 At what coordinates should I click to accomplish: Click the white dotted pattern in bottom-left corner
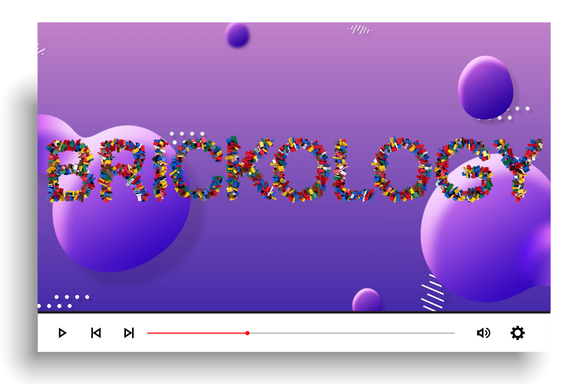63,301
